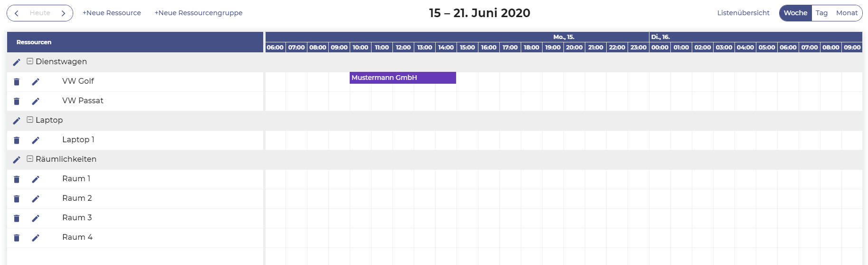Edit the Räumlichkeiten group with pencil icon
The image size is (868, 265).
point(17,160)
